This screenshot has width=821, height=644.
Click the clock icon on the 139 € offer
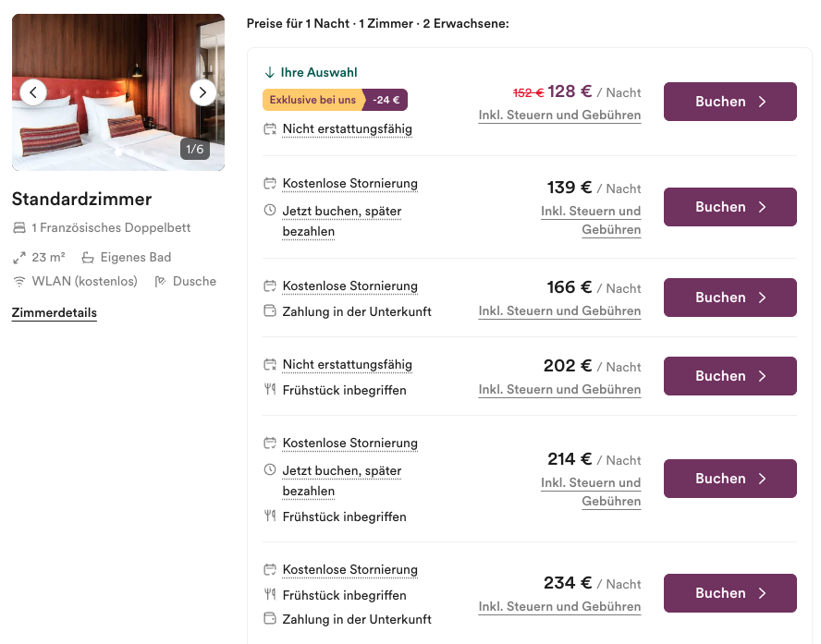coord(270,211)
